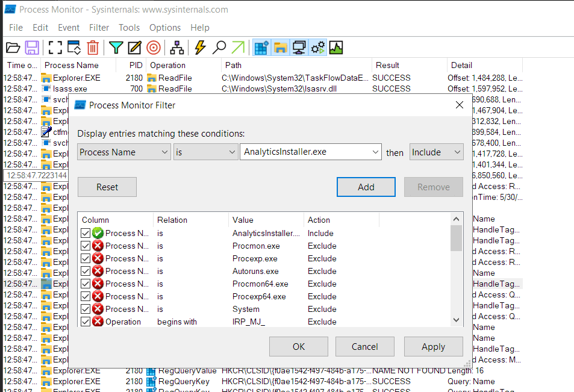
Task: Toggle the Autoscroll toolbar icon
Action: click(74, 48)
